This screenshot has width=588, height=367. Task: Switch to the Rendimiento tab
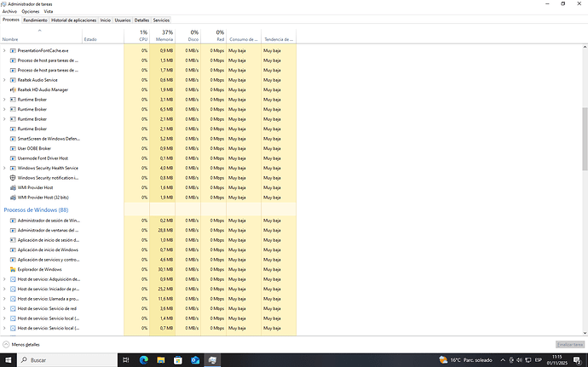click(35, 20)
